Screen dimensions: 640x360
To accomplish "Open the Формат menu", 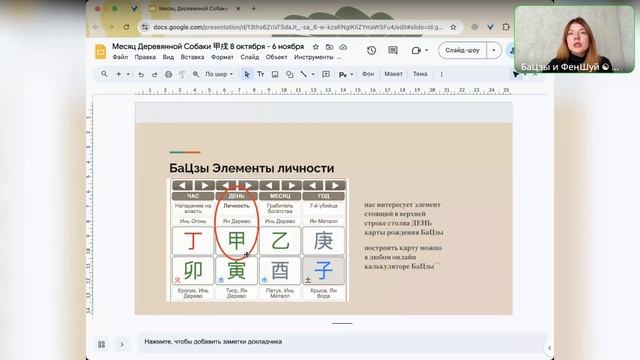I will (x=222, y=57).
